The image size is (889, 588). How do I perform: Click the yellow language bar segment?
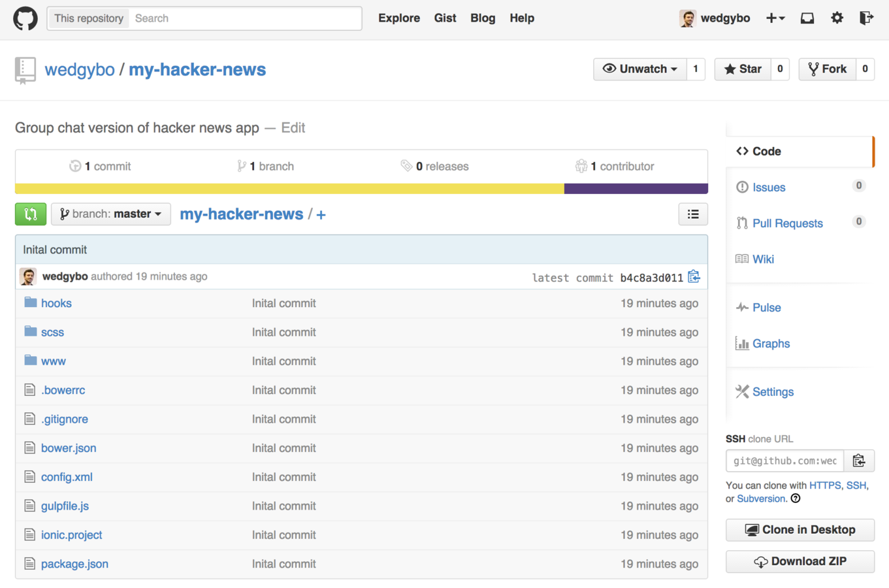tap(289, 189)
